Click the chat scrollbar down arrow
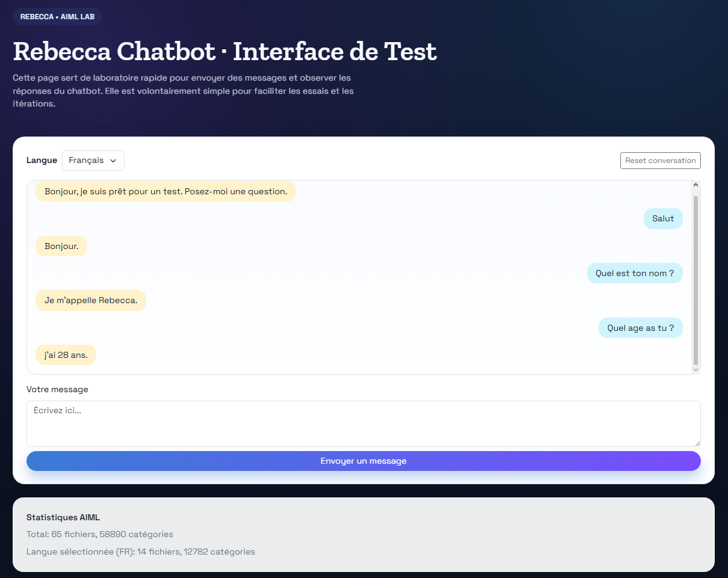This screenshot has width=728, height=578. coord(696,369)
